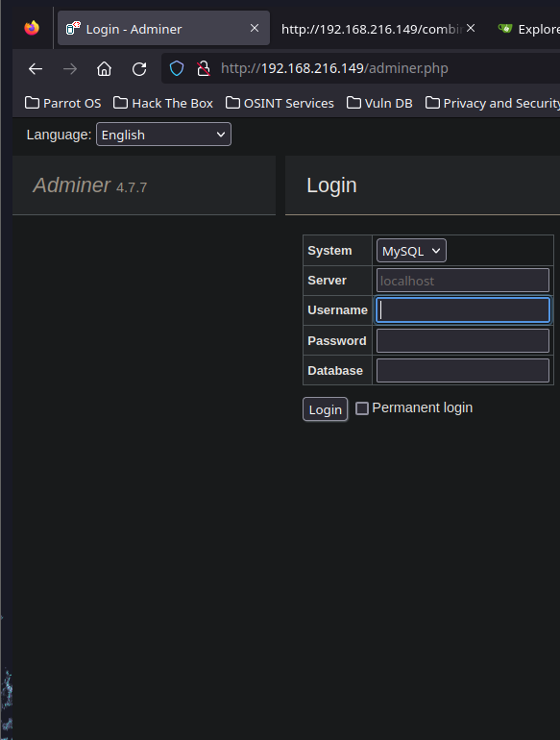Enable the Permanent login checkbox
Screen dimensions: 560x740
point(362,408)
